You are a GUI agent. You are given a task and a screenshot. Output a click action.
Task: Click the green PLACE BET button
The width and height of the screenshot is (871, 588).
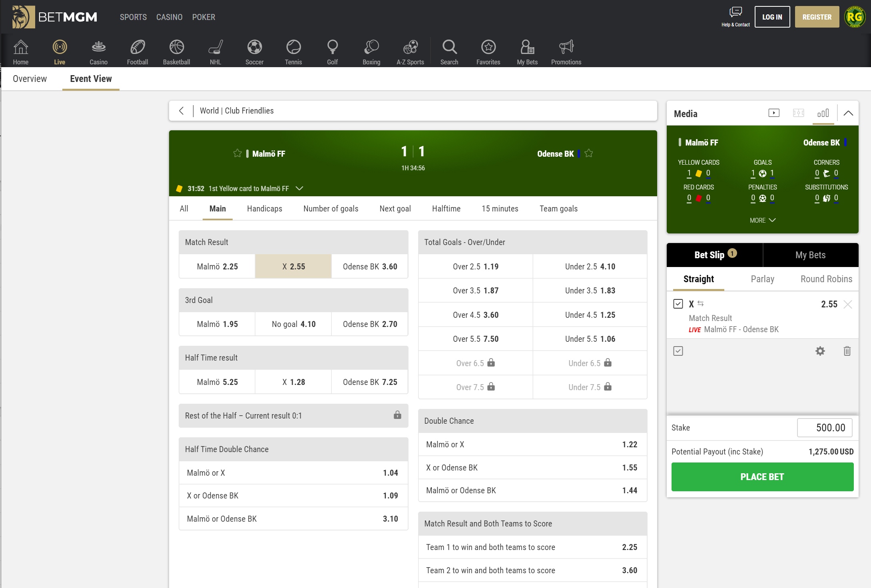coord(763,477)
